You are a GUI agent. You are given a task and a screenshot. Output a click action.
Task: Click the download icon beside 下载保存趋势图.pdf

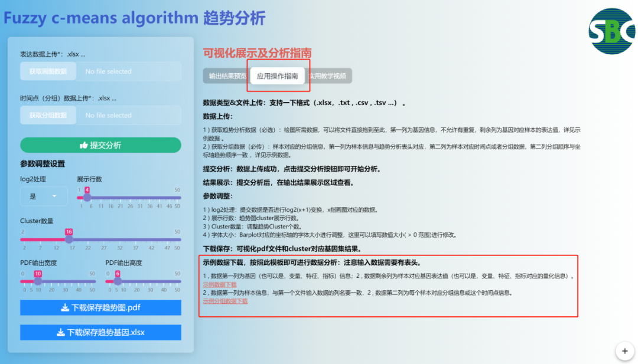(x=65, y=307)
